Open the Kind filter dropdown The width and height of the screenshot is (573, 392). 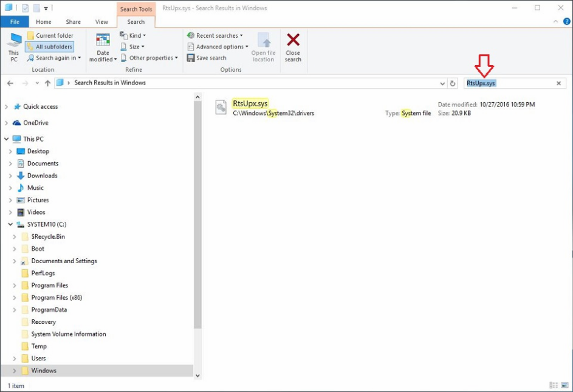click(x=133, y=35)
